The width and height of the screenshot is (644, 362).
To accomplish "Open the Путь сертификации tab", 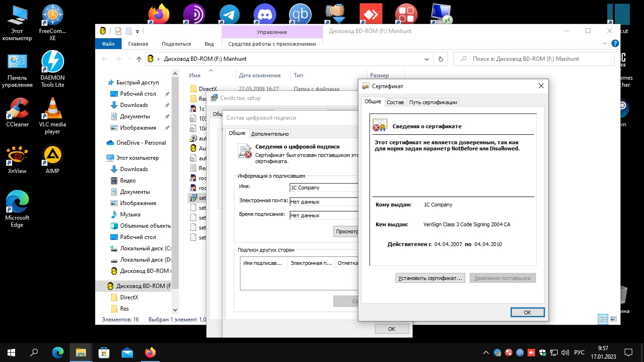I will tap(433, 102).
